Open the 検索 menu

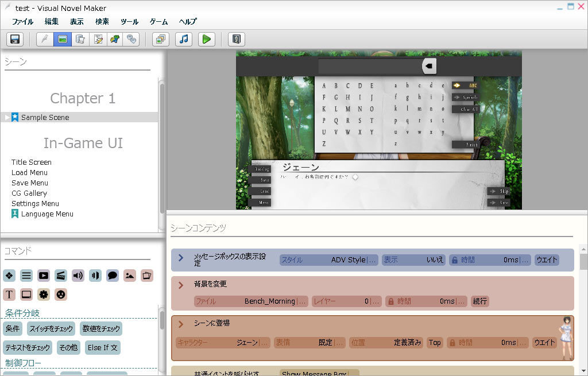click(x=102, y=21)
